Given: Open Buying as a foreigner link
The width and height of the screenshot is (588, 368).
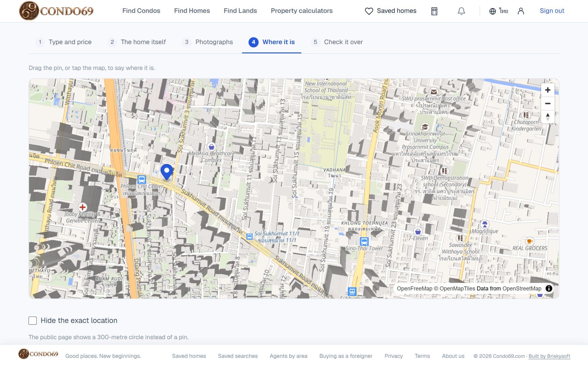Looking at the screenshot, I should pos(346,356).
